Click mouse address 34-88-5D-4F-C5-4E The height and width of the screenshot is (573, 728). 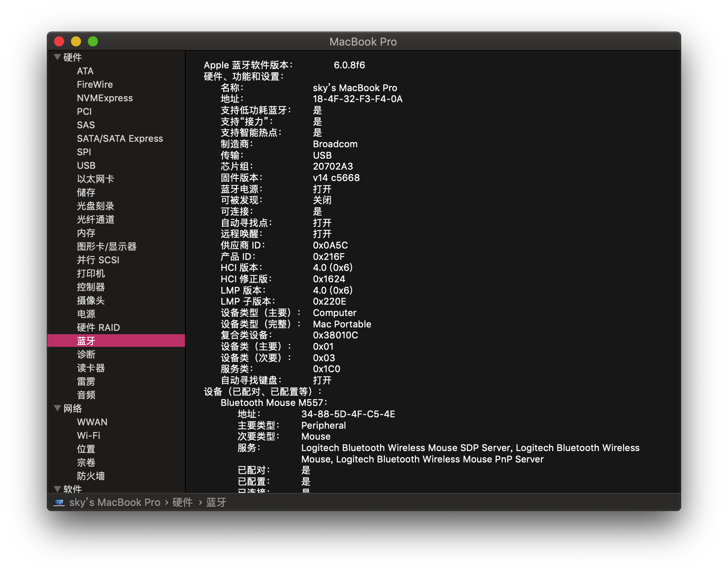(348, 414)
